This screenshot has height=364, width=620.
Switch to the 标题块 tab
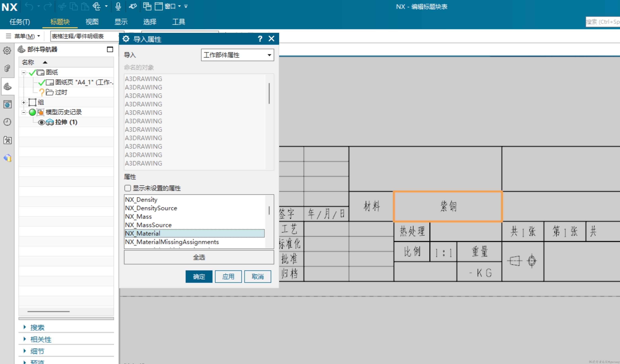[60, 22]
